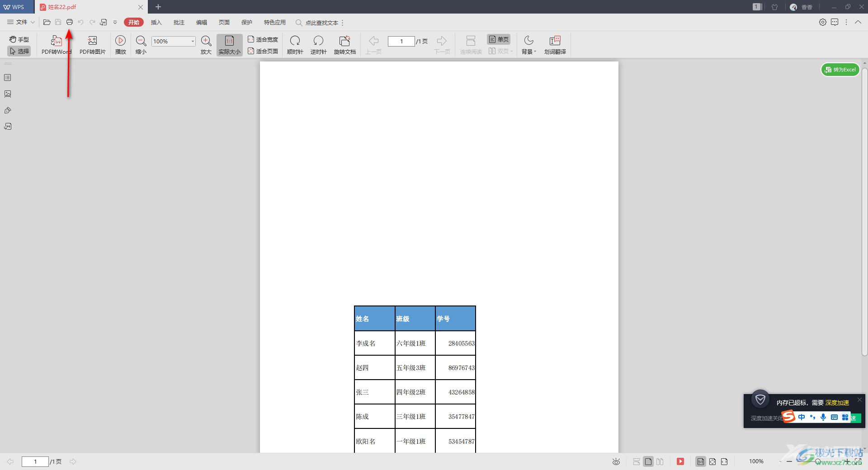Image resolution: width=868 pixels, height=470 pixels.
Task: Start the 播放 slideshow
Action: (121, 45)
